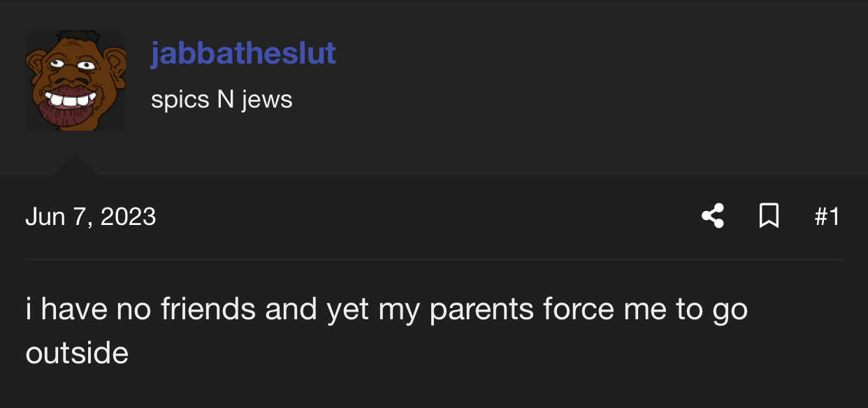Screen dimensions: 868x408
Task: Click the three-dot share symbol left of #1
Action: 713,216
